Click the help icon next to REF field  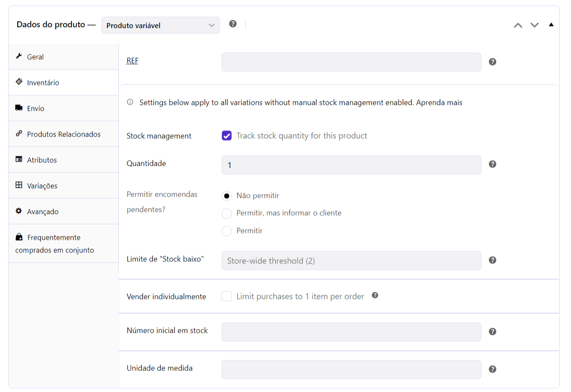[x=492, y=62]
